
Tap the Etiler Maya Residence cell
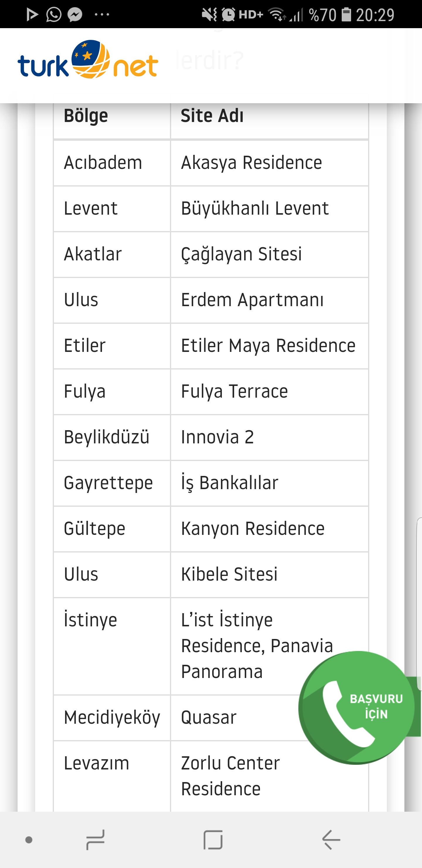point(268,346)
